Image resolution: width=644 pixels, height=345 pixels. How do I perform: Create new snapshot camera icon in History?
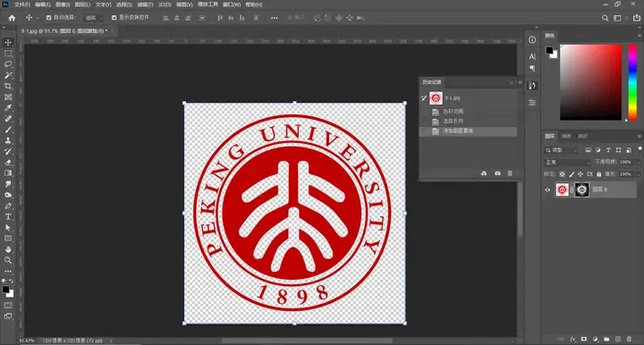tap(497, 173)
